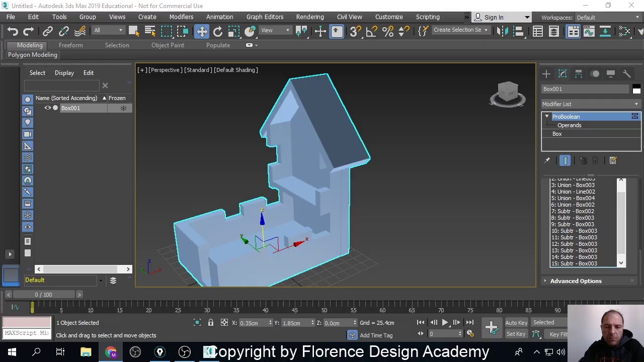Open the View coordinate system dropdown
This screenshot has height=362, width=644.
click(275, 31)
